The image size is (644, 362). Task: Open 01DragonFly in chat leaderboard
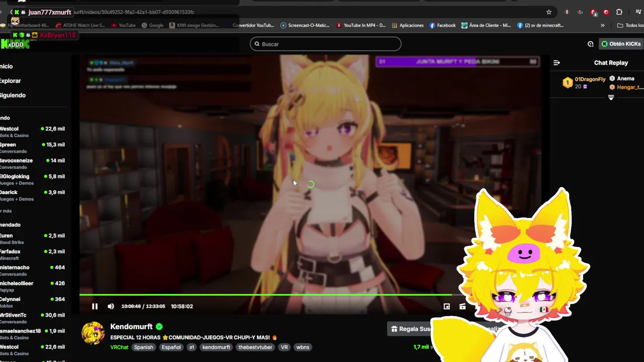pyautogui.click(x=590, y=79)
